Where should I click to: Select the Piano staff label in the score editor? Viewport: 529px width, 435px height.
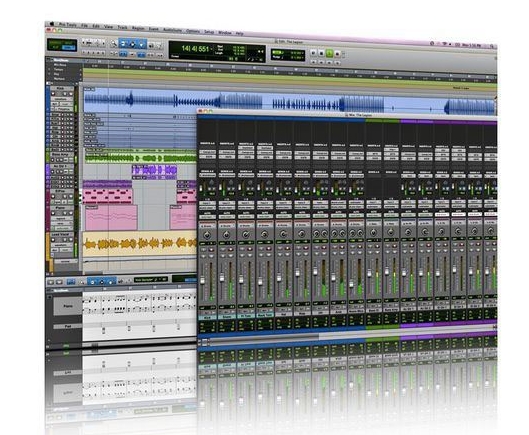(x=68, y=306)
